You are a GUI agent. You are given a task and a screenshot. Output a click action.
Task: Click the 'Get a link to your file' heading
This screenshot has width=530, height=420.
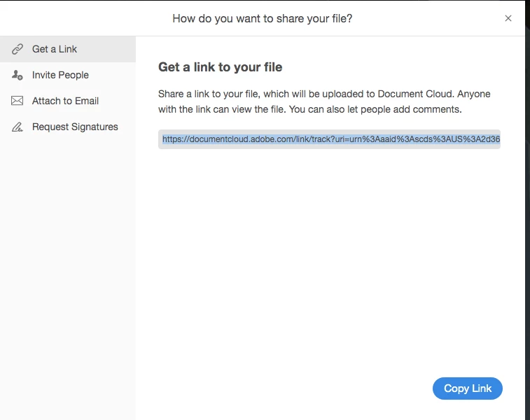click(x=220, y=67)
